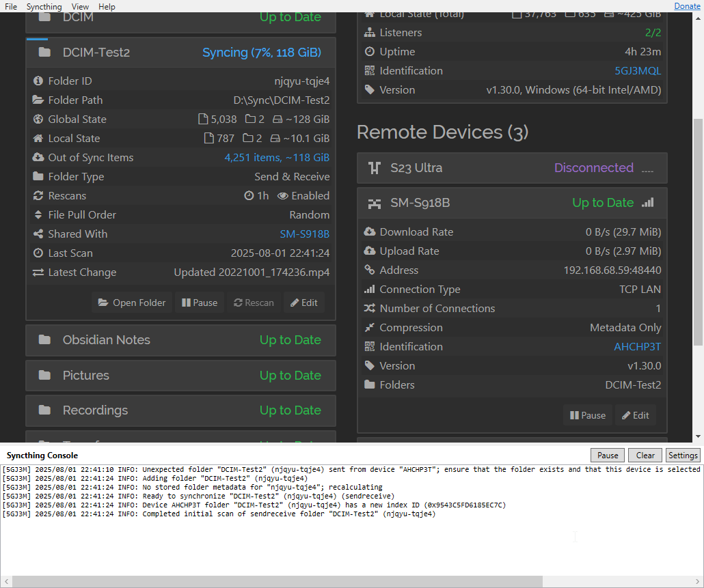Screen dimensions: 704x588
Task: Click the Address link icon
Action: [370, 270]
